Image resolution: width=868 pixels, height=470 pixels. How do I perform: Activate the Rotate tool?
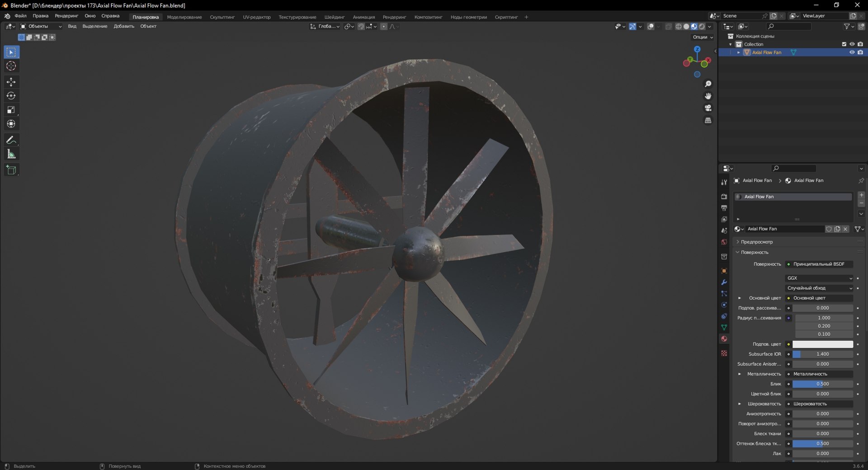11,96
